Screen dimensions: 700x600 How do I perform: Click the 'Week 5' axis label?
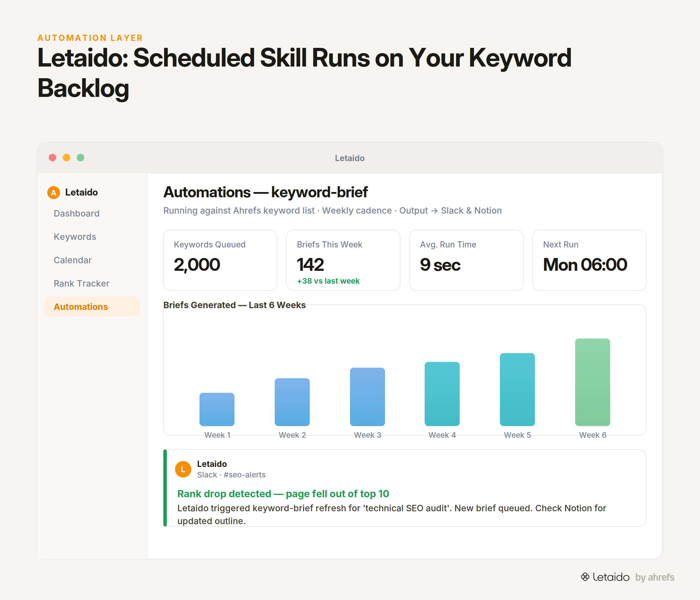pyautogui.click(x=518, y=435)
